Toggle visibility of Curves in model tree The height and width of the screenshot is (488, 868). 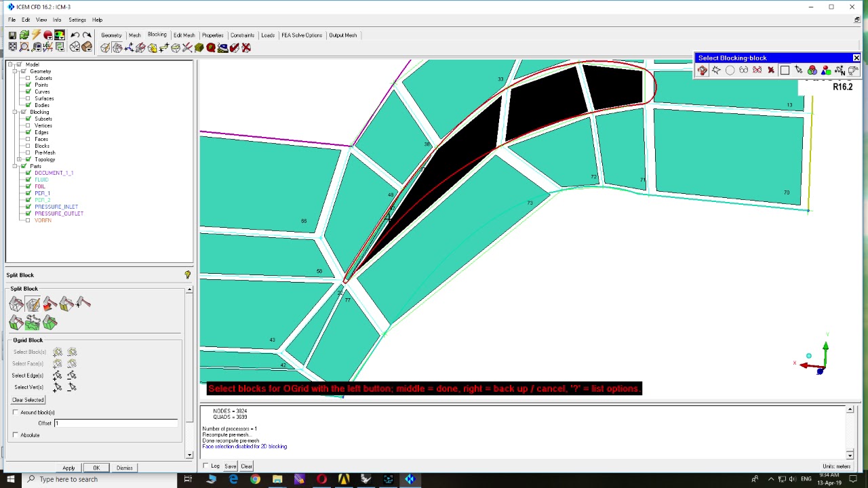point(28,91)
